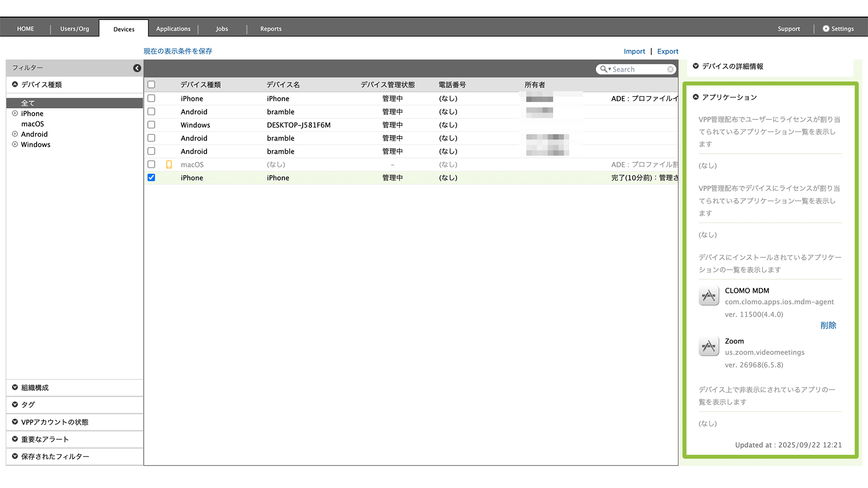Collapse the アプリケーション section arrow
Viewport: 868px width, 488px height.
point(696,97)
